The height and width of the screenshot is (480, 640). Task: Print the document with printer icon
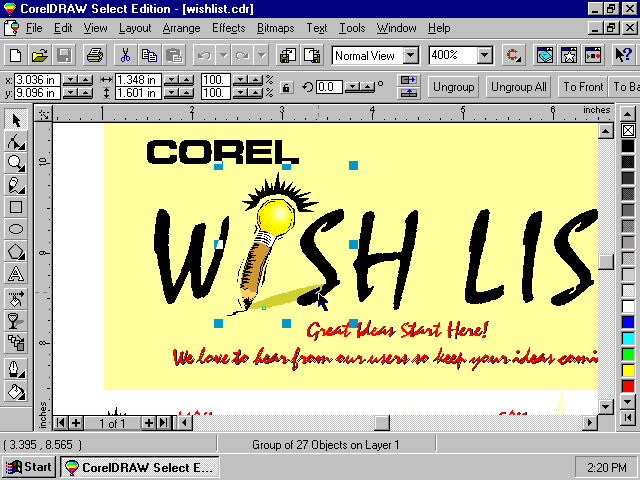click(95, 55)
